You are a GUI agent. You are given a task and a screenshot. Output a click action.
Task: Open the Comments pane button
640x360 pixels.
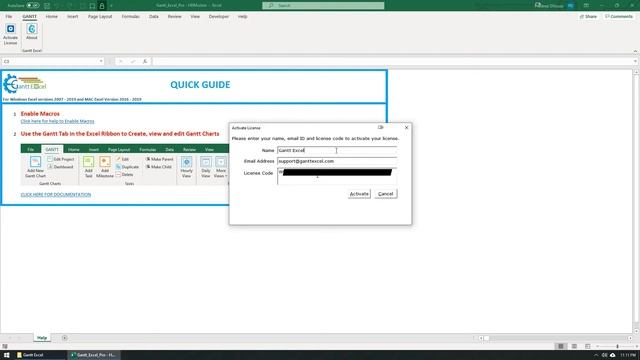(x=619, y=17)
